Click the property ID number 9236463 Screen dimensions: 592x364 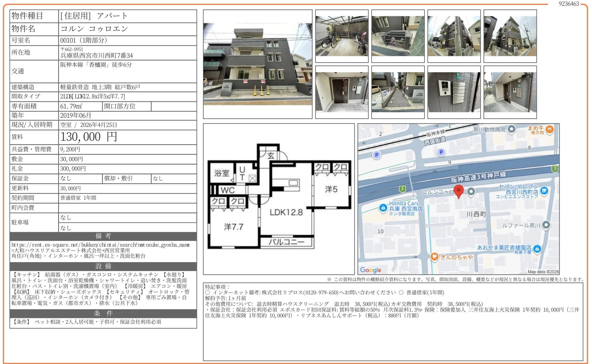[x=569, y=4]
